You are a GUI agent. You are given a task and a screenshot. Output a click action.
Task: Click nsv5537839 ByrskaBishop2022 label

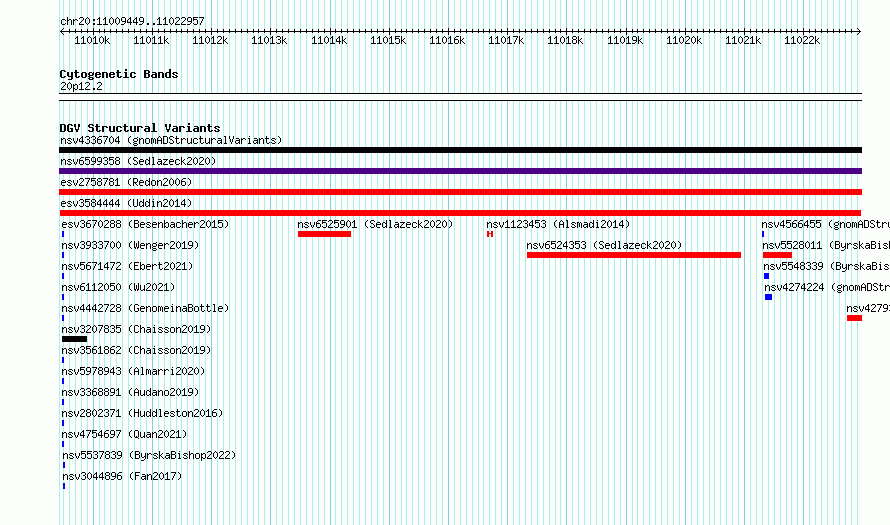(x=149, y=455)
